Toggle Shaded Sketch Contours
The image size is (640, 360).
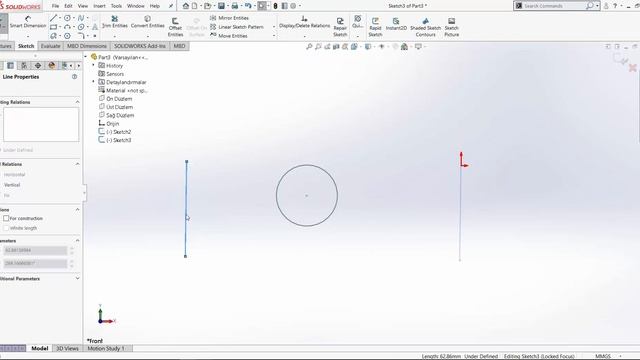[425, 27]
